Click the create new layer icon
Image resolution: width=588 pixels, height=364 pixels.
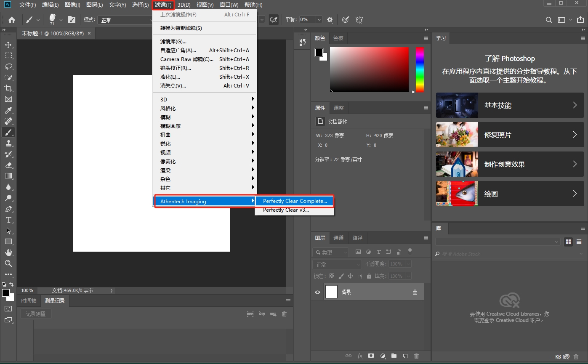[x=405, y=356]
